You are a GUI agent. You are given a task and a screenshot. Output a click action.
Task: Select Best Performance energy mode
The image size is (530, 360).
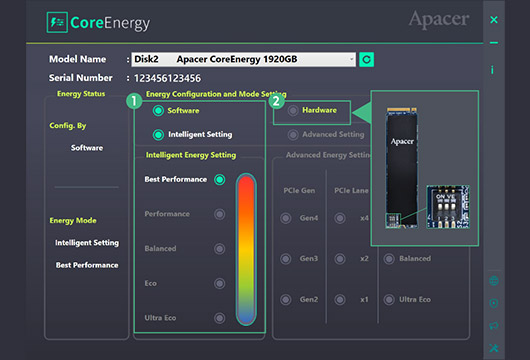coord(220,179)
